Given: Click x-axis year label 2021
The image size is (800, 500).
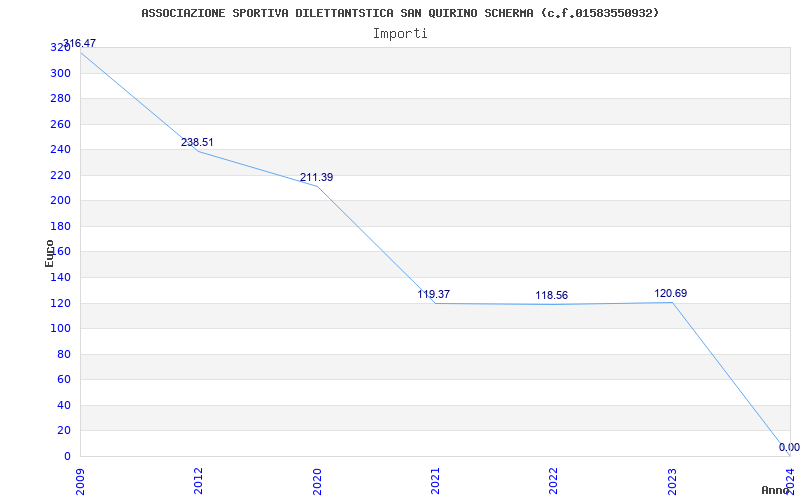Looking at the screenshot, I should click(435, 481).
